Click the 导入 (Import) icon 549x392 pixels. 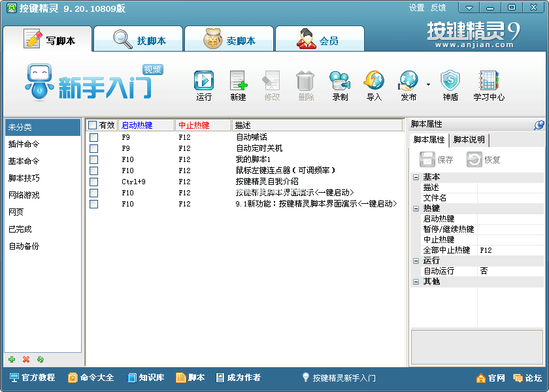point(374,82)
